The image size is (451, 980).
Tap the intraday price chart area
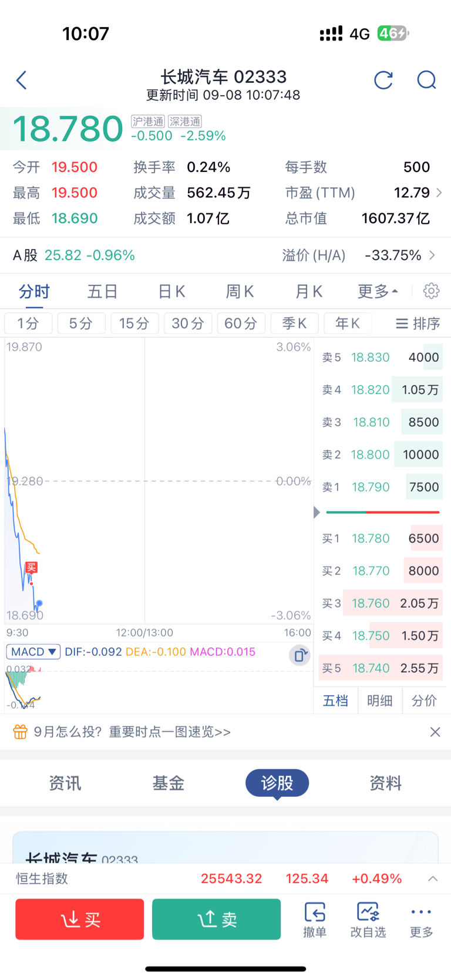(159, 481)
